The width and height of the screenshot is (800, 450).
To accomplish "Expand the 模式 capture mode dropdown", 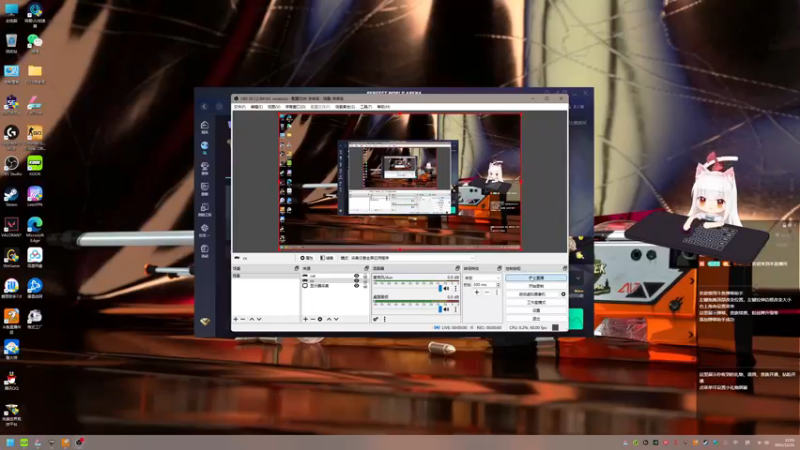I will click(412, 258).
